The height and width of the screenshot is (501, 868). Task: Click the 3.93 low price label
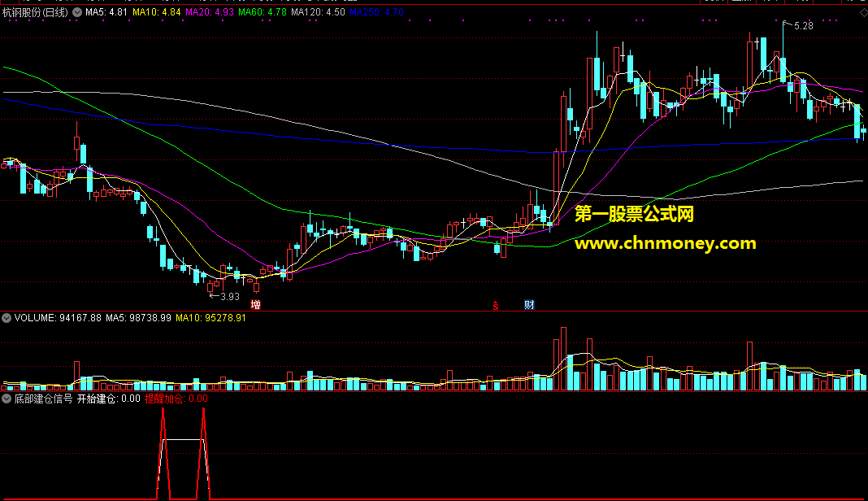(x=230, y=297)
